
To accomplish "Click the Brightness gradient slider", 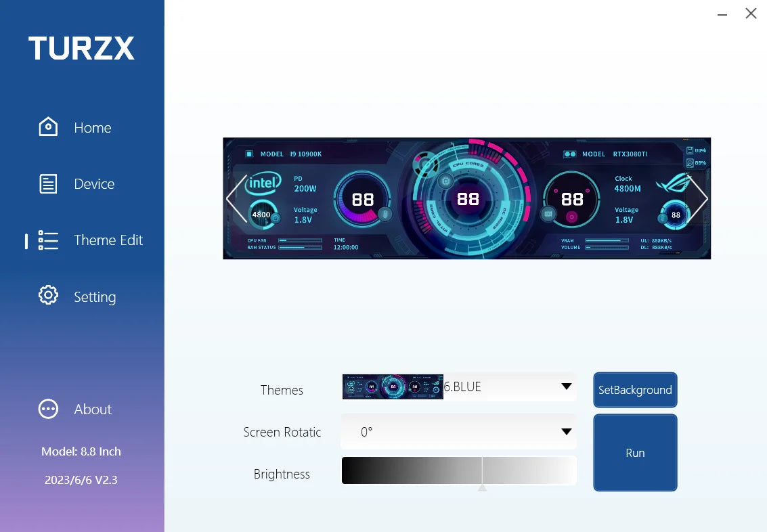I will (x=459, y=470).
